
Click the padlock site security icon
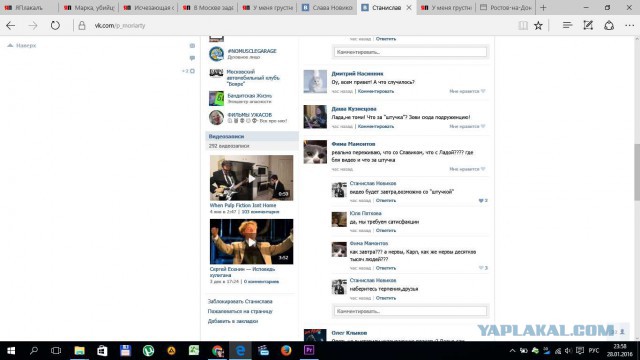tap(82, 25)
